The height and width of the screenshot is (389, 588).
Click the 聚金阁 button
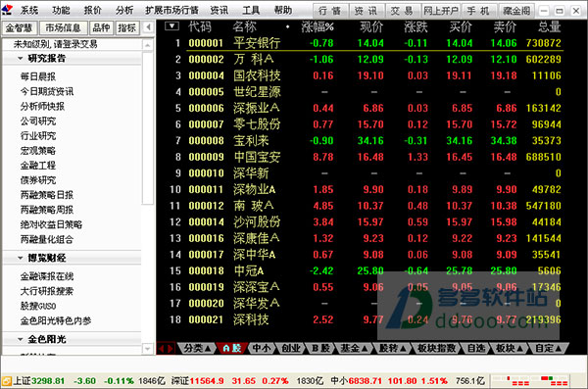coord(516,11)
